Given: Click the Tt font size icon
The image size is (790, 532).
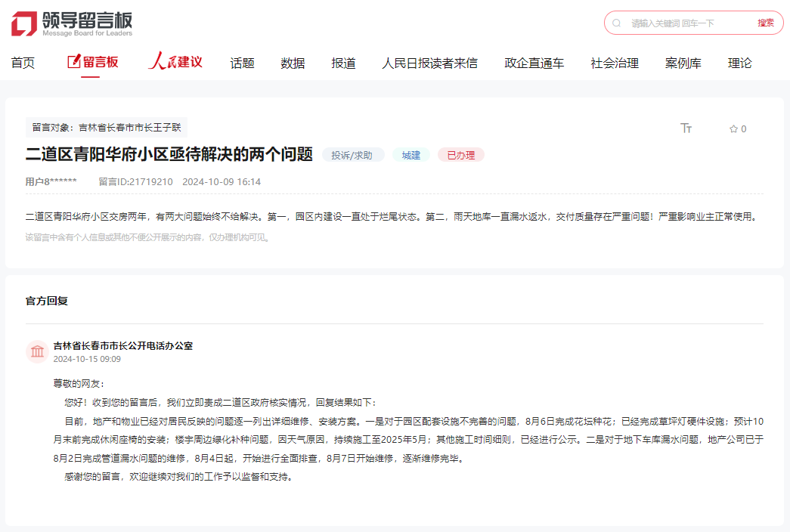Looking at the screenshot, I should [686, 129].
